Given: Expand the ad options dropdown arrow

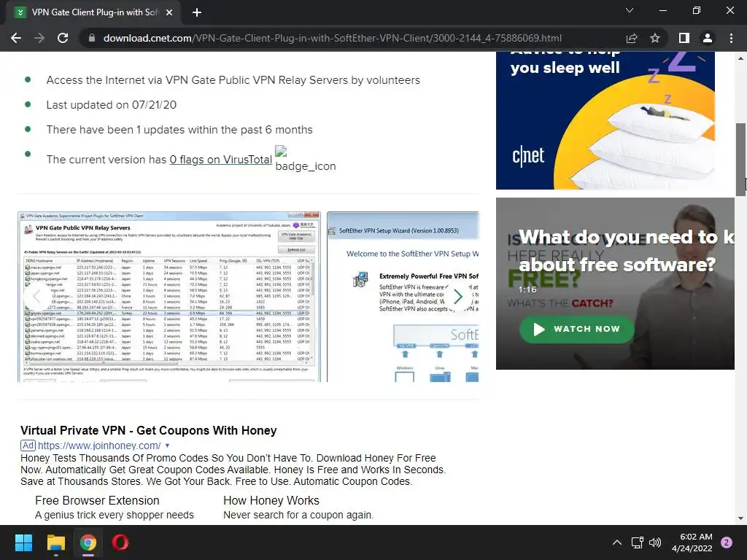Looking at the screenshot, I should coord(167,446).
